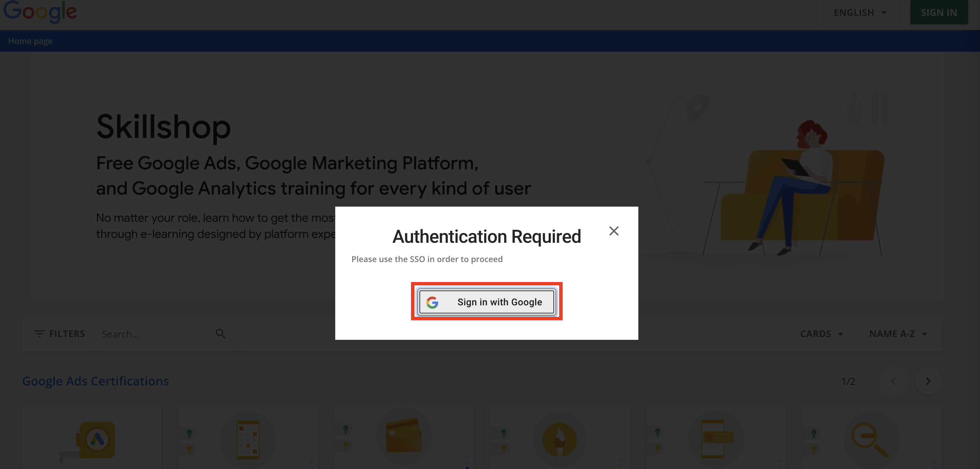Viewport: 980px width, 469px height.
Task: Open the ENGLISH language dropdown
Action: click(860, 13)
